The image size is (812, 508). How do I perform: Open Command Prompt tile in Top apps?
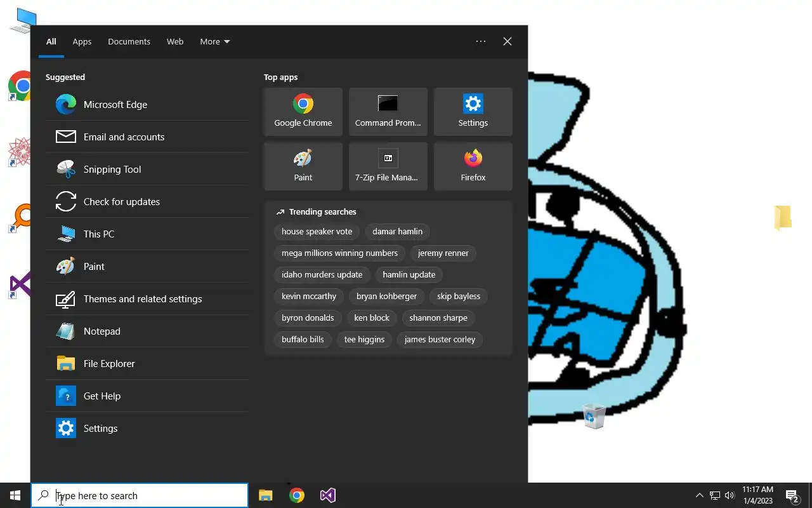pyautogui.click(x=388, y=112)
